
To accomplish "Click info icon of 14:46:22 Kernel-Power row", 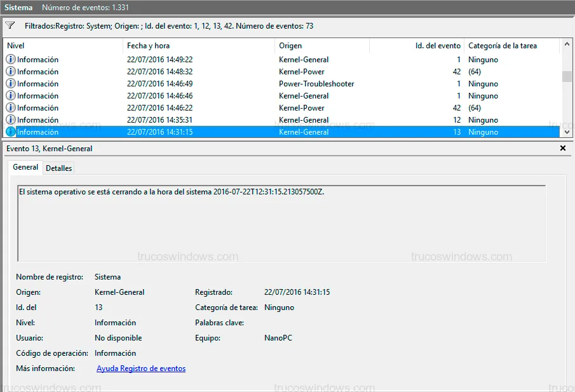I will click(x=11, y=108).
